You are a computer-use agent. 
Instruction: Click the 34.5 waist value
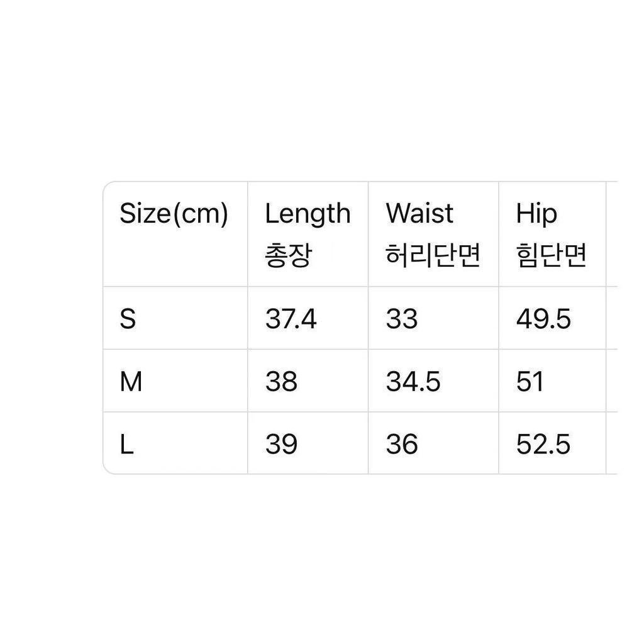coord(413,382)
